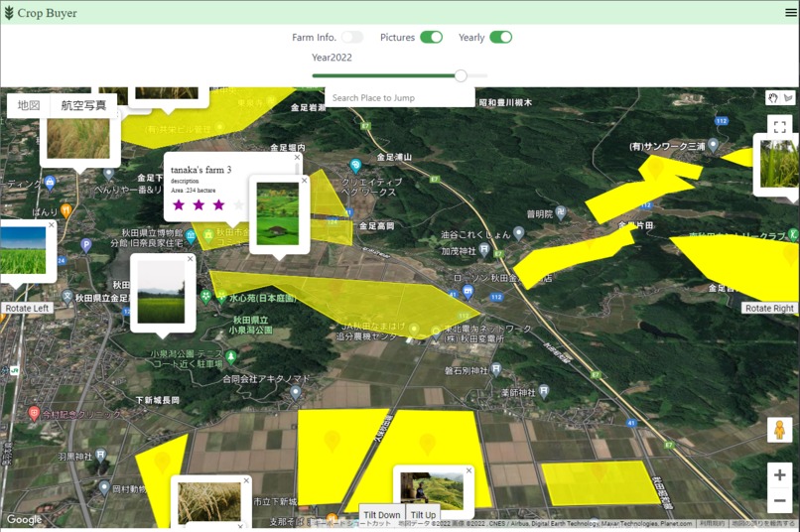Toggle the Farm Info. switch
Screen dimensions: 800x532
click(352, 38)
